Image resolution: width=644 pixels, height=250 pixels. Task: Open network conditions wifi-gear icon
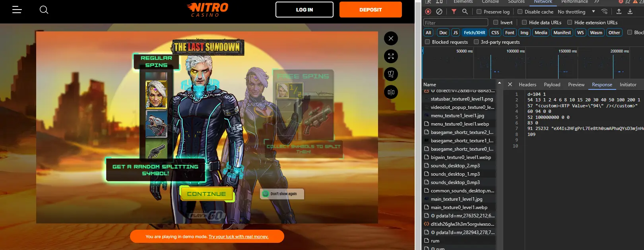point(604,12)
